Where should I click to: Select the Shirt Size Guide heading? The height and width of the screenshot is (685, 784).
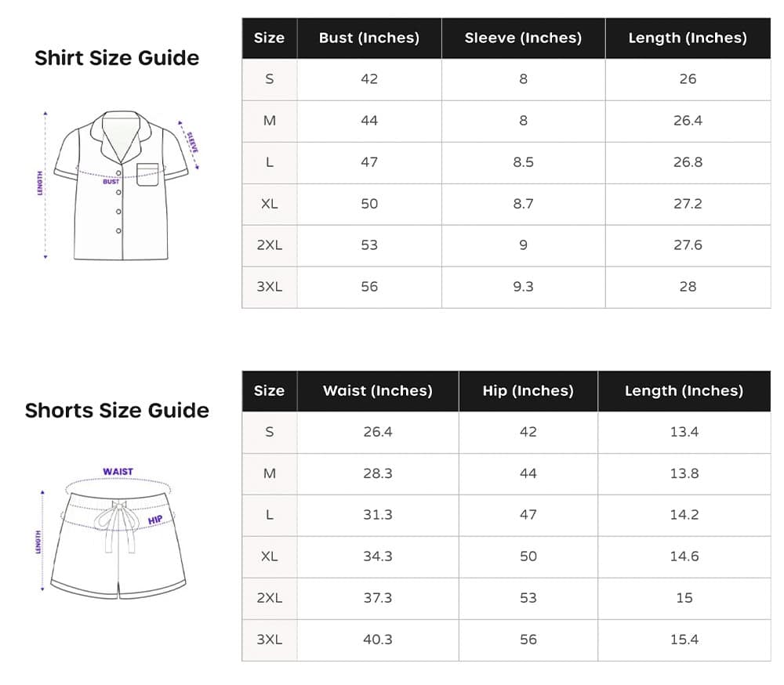117,58
